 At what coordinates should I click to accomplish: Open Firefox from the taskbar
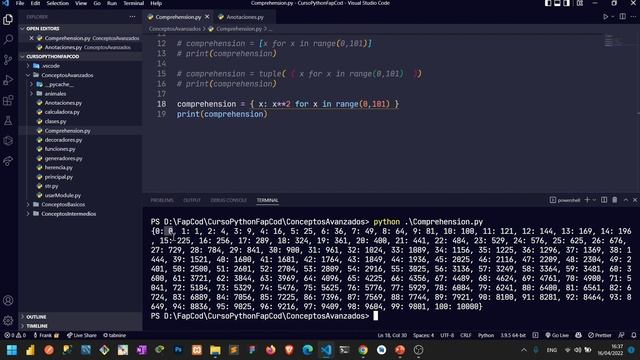[x=271, y=350]
